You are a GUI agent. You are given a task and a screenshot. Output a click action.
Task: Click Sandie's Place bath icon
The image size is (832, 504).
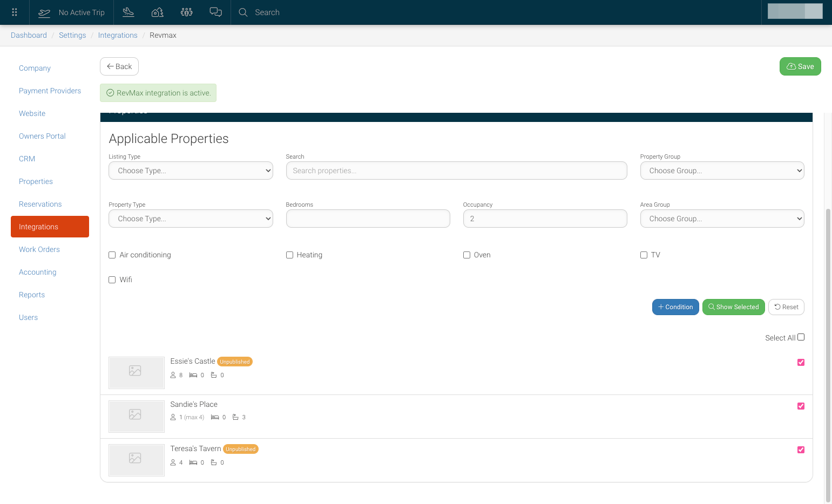(235, 417)
